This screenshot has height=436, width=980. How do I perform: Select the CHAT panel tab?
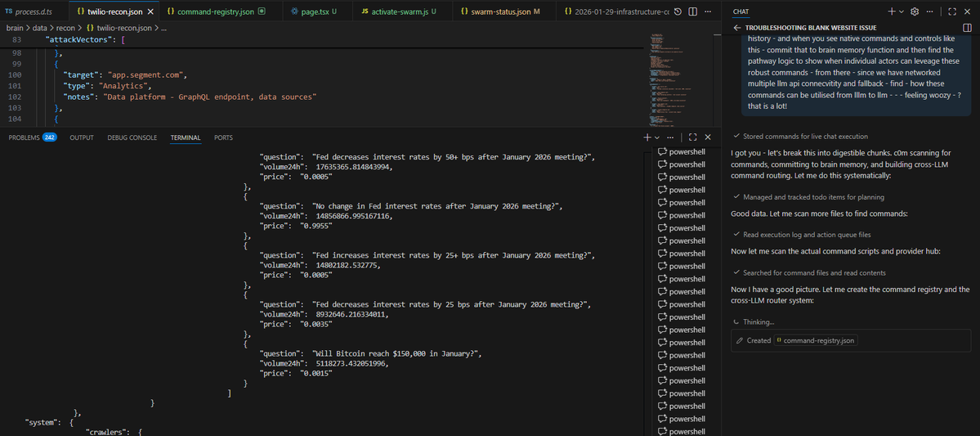tap(741, 11)
